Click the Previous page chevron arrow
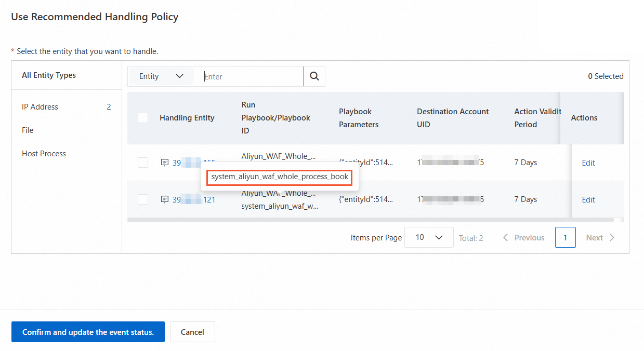Image resolution: width=644 pixels, height=351 pixels. (x=506, y=238)
